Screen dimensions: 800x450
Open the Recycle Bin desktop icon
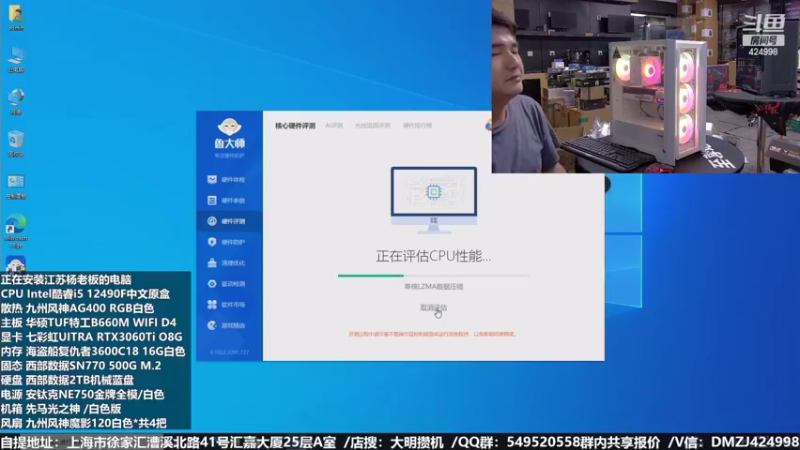[x=16, y=144]
